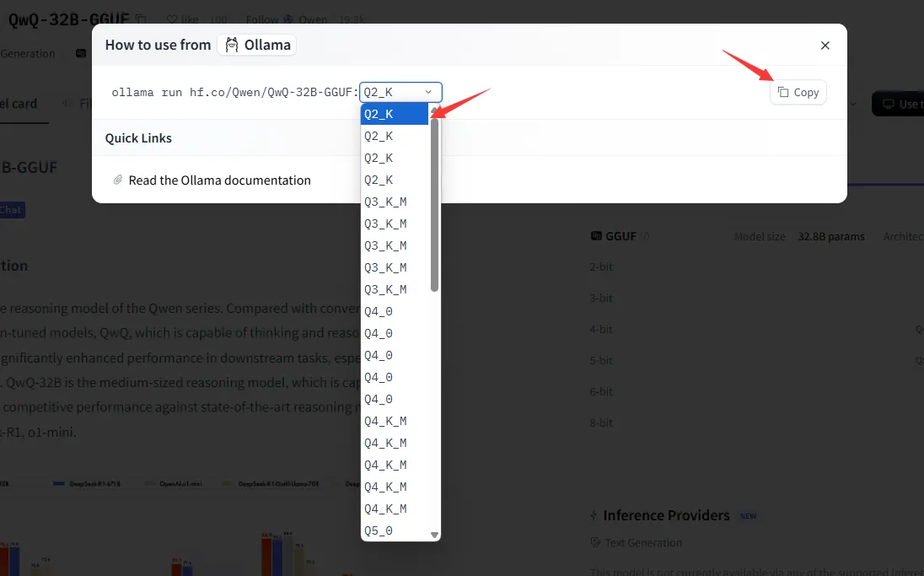The width and height of the screenshot is (924, 576).
Task: Click the 8-bit row in GGUF section
Action: [601, 423]
